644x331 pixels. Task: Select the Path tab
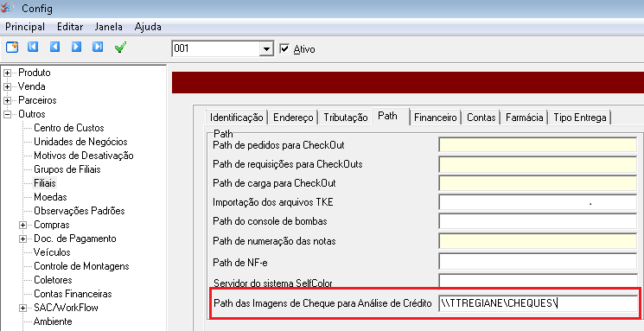(388, 116)
